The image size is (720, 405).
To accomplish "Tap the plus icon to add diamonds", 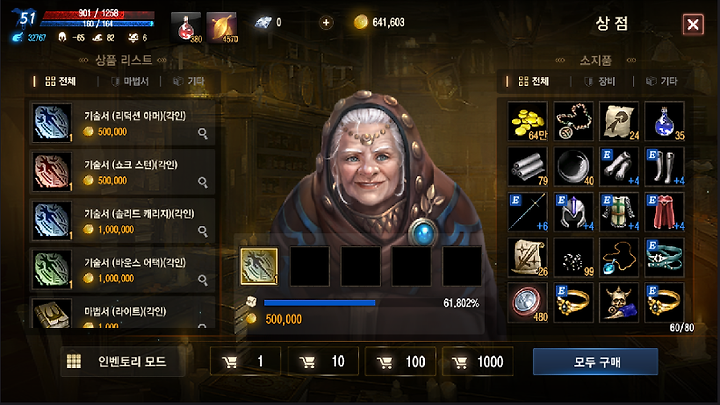I will coord(326,22).
